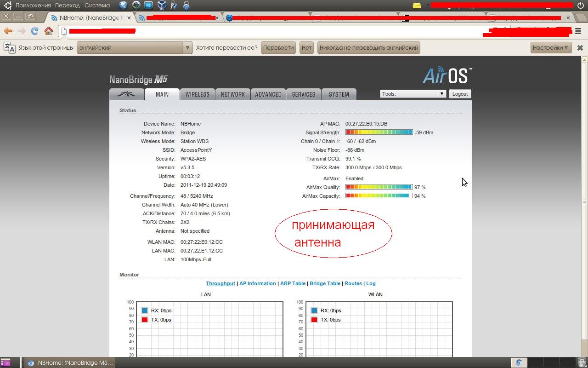Viewport: 588px width, 368px height.
Task: Open the green circular arrow launcher in top panel
Action: coord(136,6)
